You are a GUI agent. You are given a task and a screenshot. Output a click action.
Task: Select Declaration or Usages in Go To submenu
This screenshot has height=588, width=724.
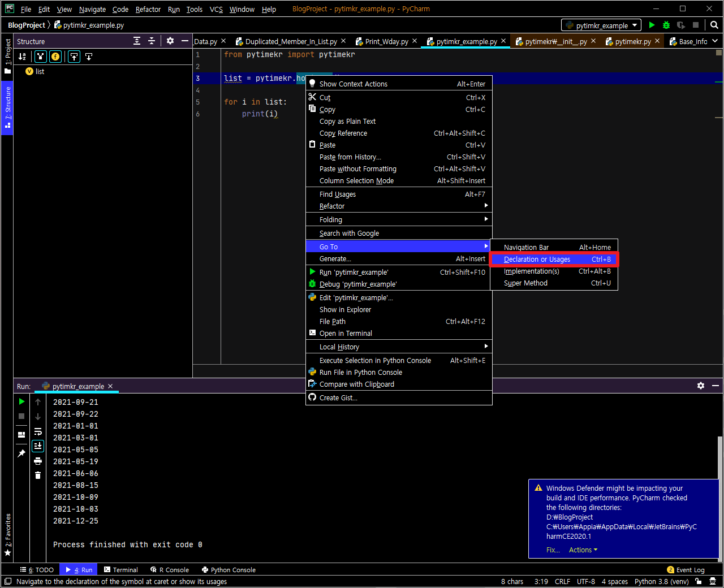click(x=554, y=260)
